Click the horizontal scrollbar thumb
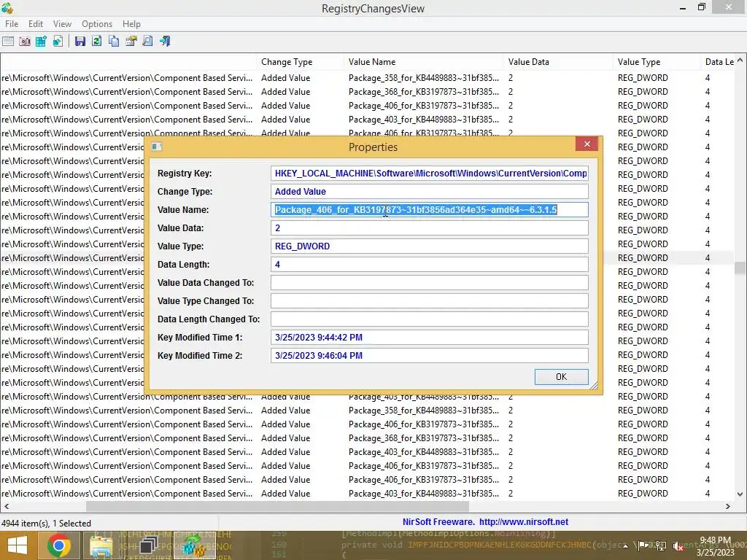 point(277,506)
